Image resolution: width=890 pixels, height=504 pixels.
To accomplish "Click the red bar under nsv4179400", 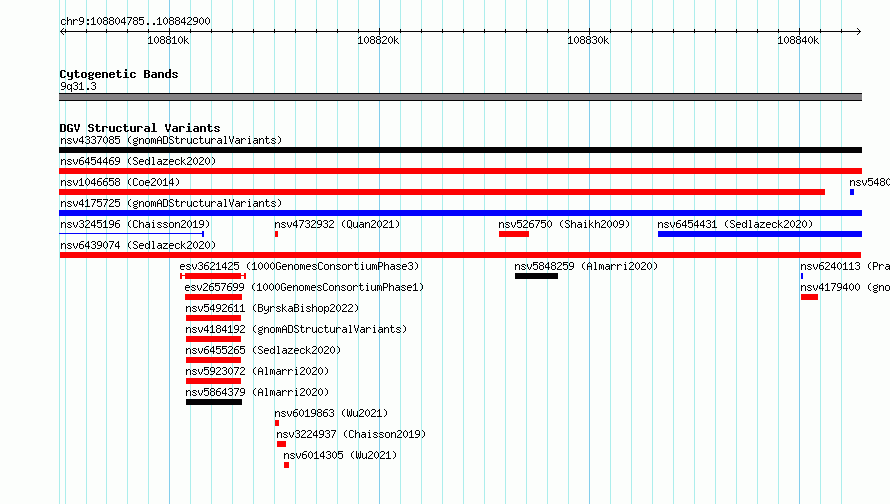I will [809, 297].
